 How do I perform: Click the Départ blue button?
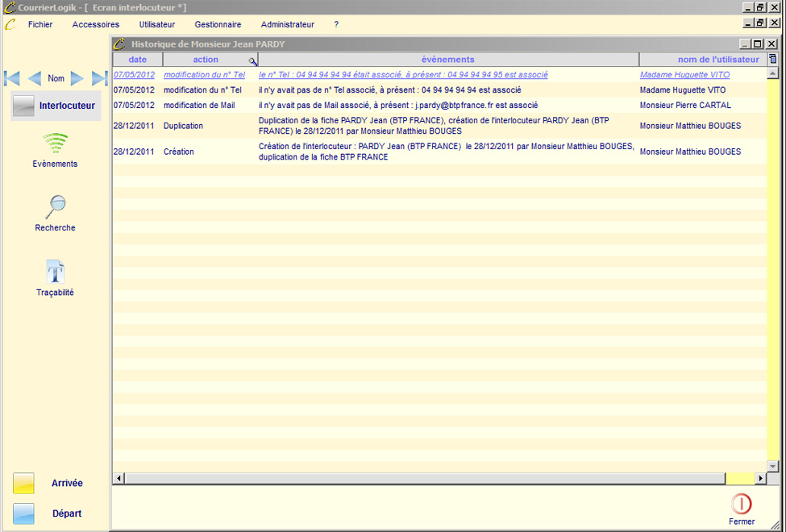[24, 513]
